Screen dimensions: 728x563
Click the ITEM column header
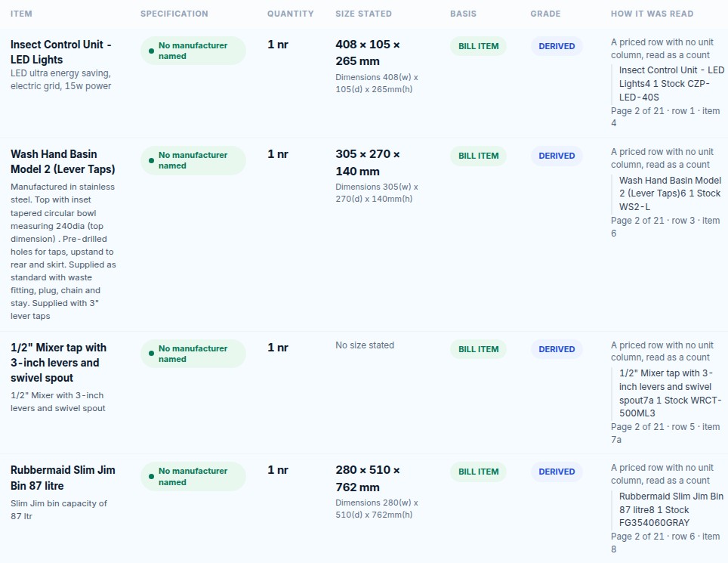tap(21, 14)
